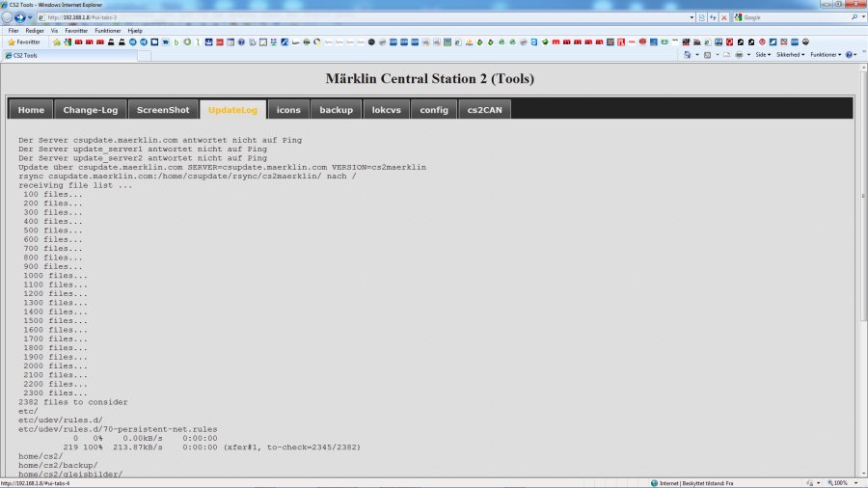The width and height of the screenshot is (868, 488).
Task: Go forward with the blue arrow button
Action: point(20,17)
